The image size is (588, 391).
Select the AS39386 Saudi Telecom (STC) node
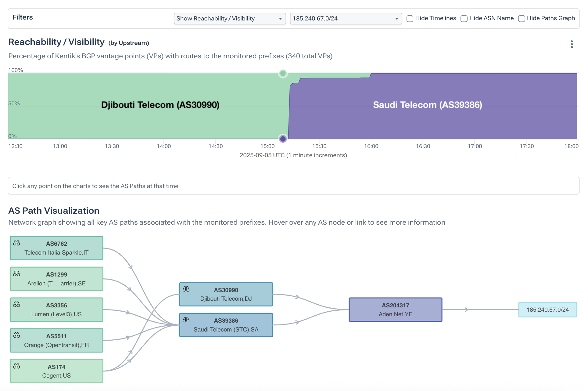[x=226, y=325]
